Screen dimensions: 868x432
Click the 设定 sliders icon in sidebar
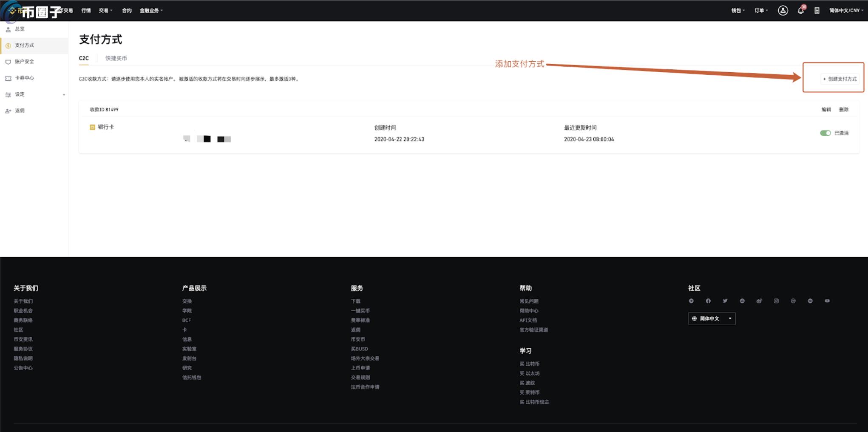[8, 95]
